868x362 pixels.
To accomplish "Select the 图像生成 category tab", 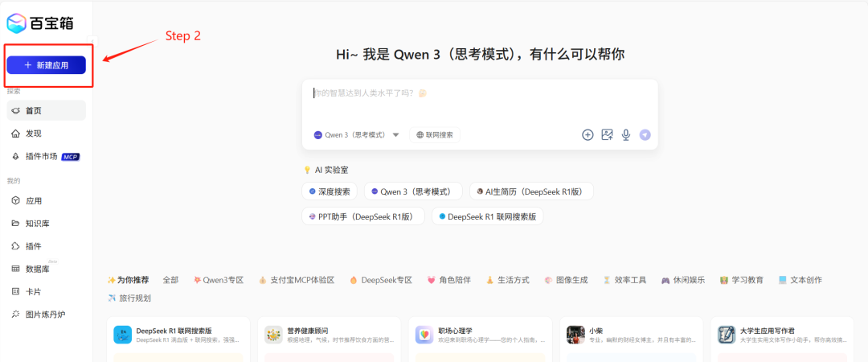I will pyautogui.click(x=567, y=280).
